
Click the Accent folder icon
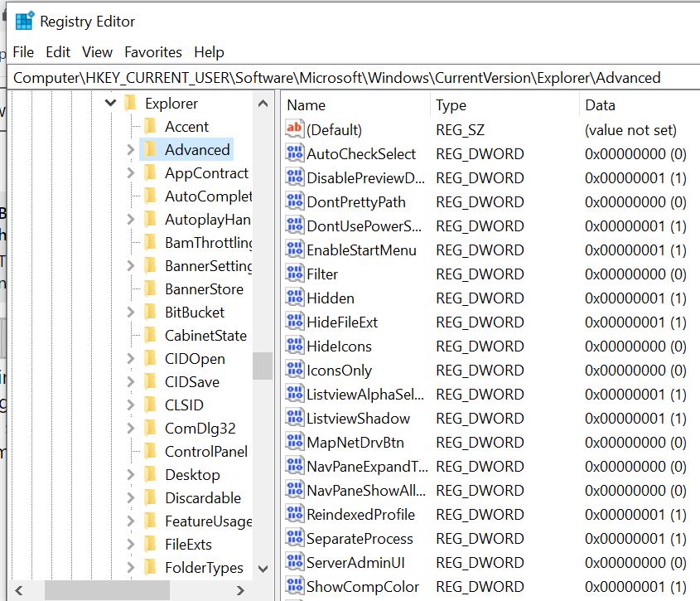[x=151, y=127]
